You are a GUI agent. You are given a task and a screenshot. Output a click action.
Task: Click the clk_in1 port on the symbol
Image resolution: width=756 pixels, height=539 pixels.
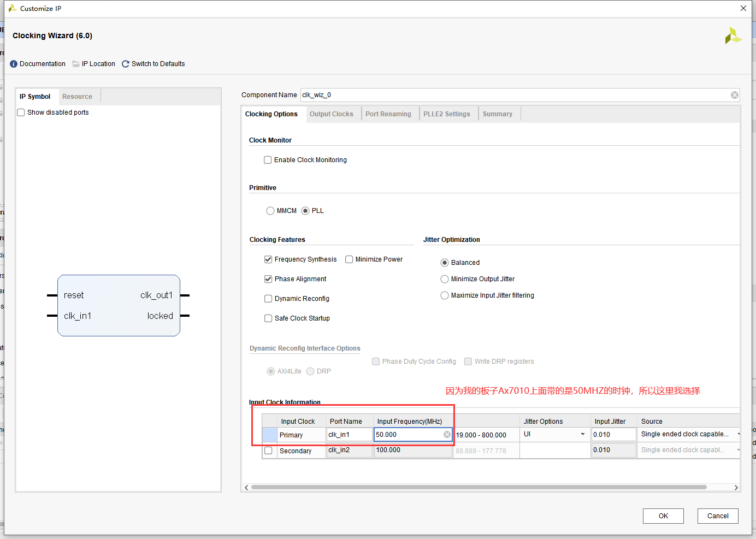coord(78,316)
